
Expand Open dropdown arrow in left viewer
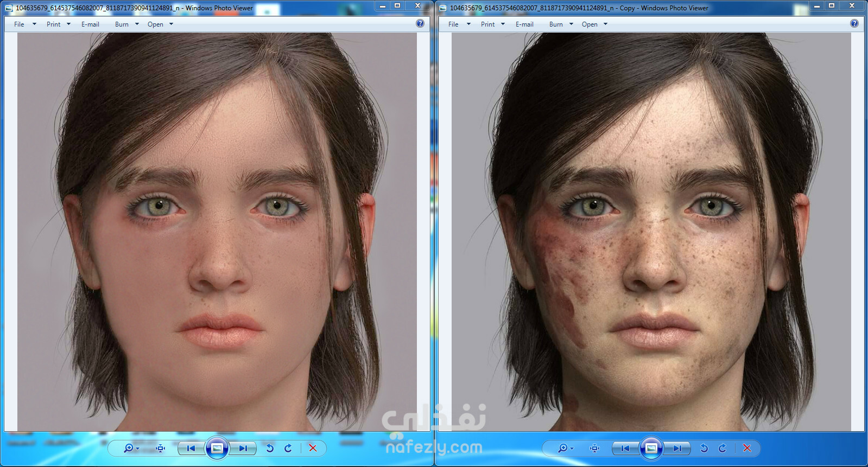point(171,24)
